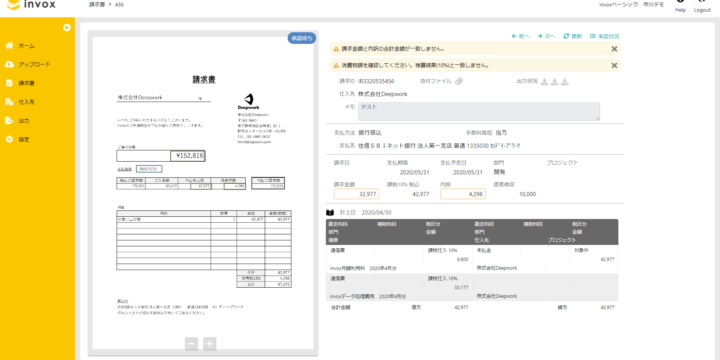Click the middle 出力状況 download icon
The width and height of the screenshot is (720, 360).
coord(555,81)
